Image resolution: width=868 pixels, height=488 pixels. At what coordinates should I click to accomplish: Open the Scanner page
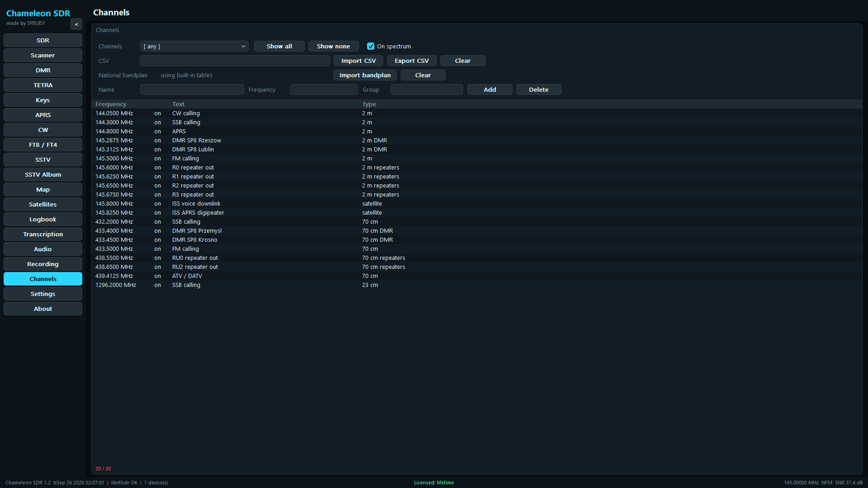tap(43, 55)
